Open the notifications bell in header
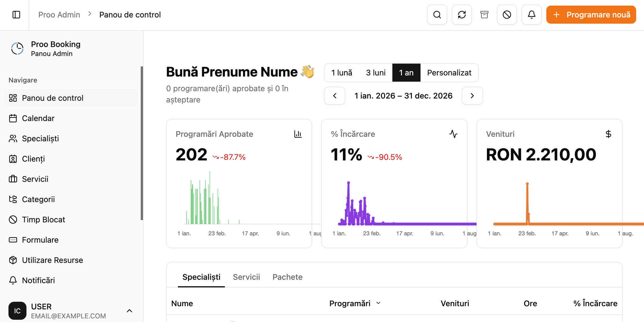 (x=531, y=15)
